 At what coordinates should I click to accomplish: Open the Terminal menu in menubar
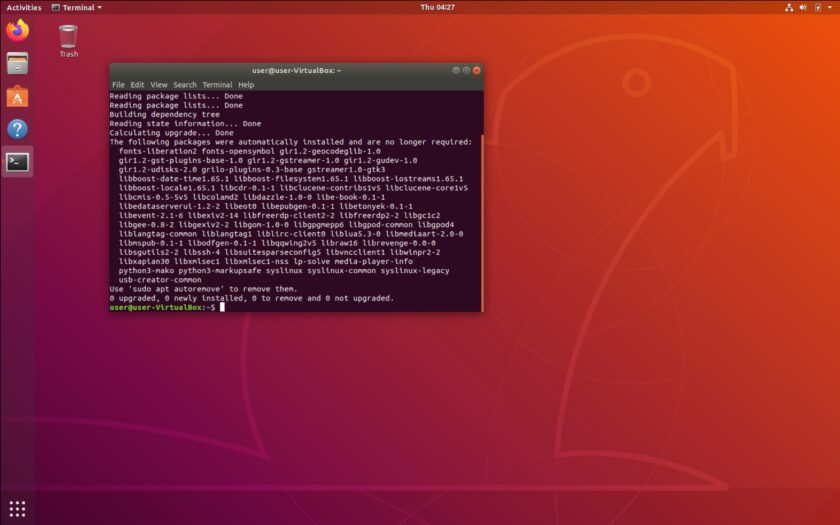click(217, 85)
